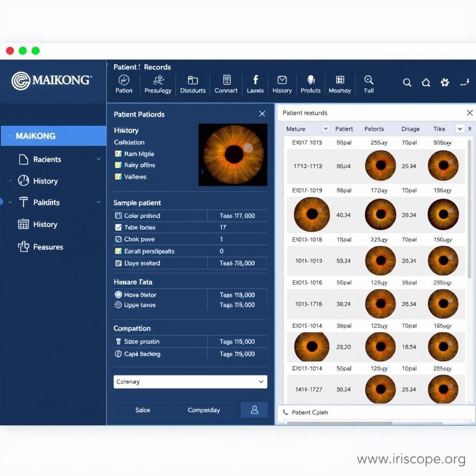
Task: Click the Patient Cplelt link
Action: click(310, 412)
